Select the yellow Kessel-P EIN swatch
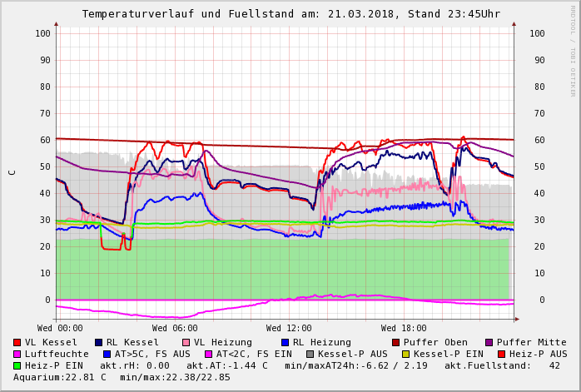 405,354
